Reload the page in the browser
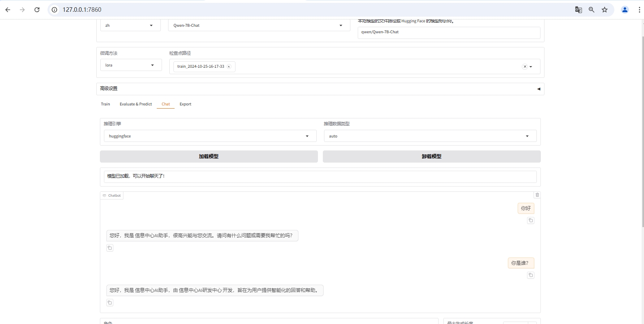The image size is (644, 324). pos(37,10)
